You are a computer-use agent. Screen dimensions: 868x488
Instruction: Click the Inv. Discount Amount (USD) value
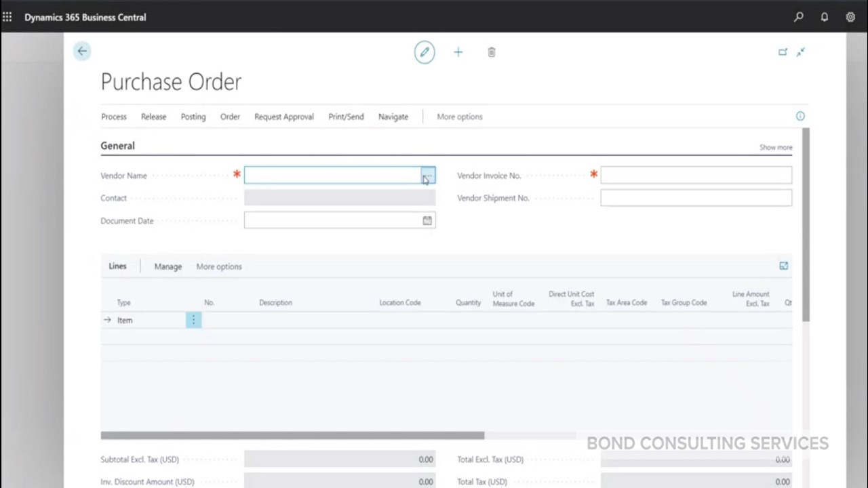(x=340, y=482)
